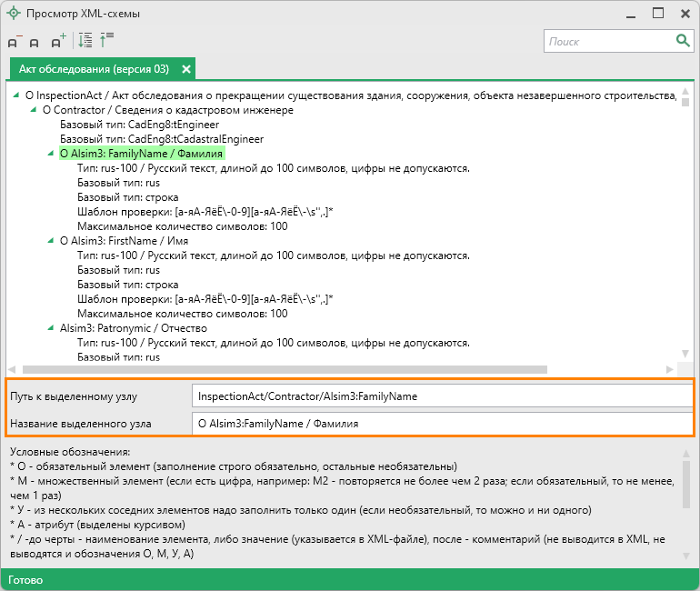Close the Акт обследования tab
The image size is (700, 591).
pos(186,69)
